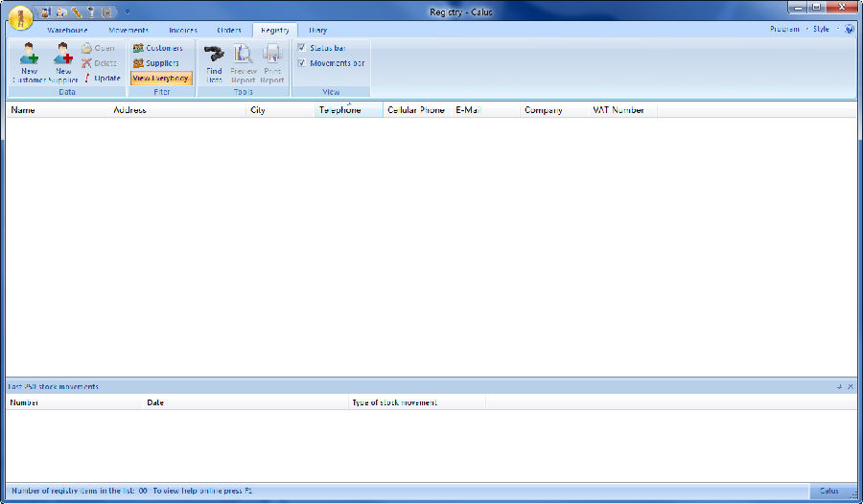Image resolution: width=863 pixels, height=504 pixels.
Task: Click the blue help icon
Action: (x=850, y=29)
